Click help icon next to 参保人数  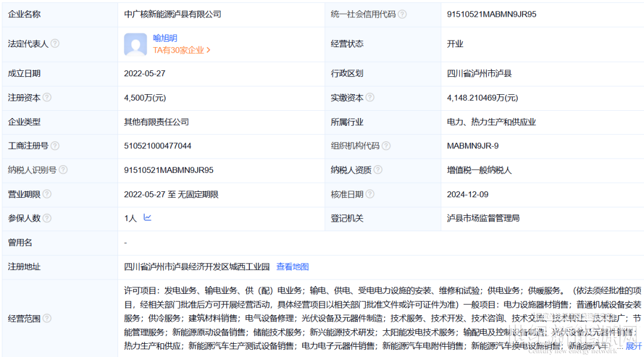coord(47,218)
